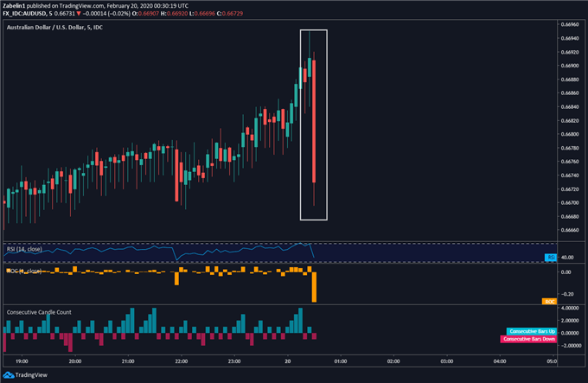The height and width of the screenshot is (383, 588).
Task: Select the RSI value label tag
Action: click(551, 257)
